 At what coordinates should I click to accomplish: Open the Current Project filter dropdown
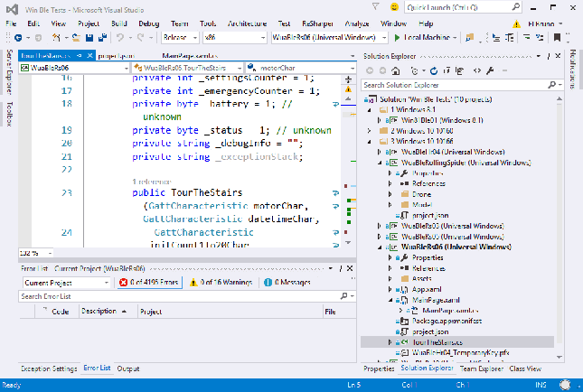point(66,283)
